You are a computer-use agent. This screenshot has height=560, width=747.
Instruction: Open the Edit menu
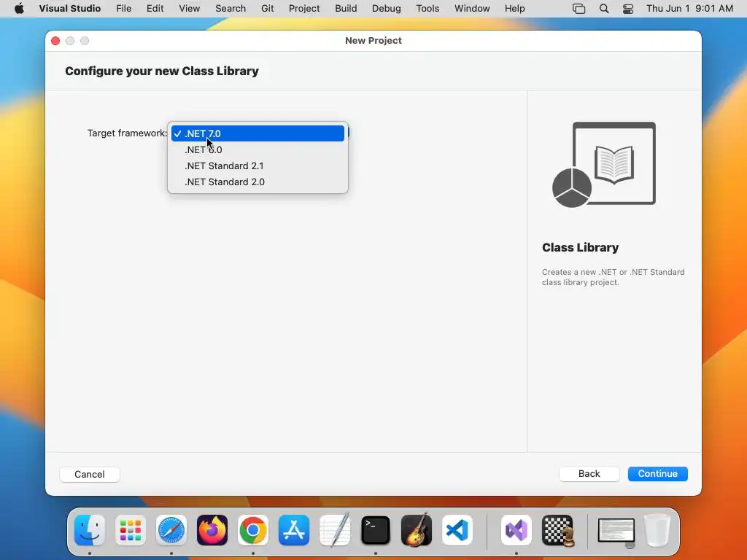coord(155,9)
